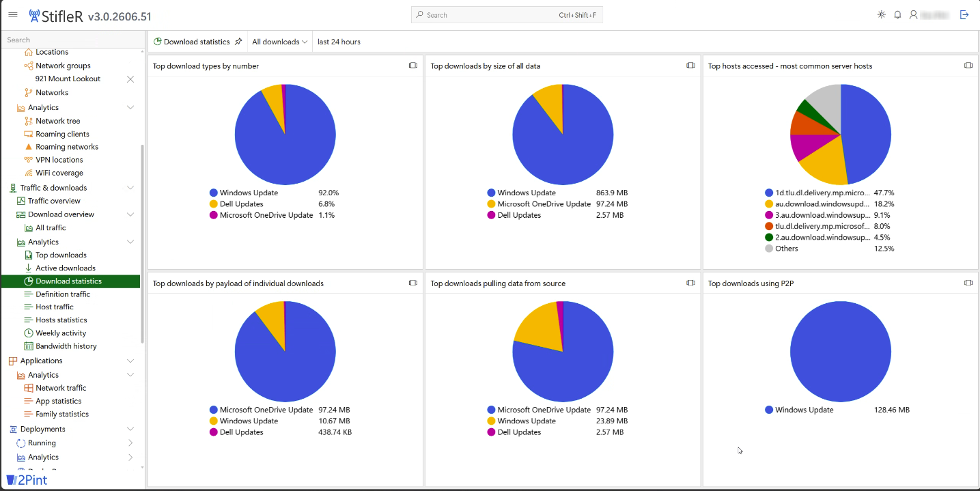Open the hamburger menu icon

13,14
